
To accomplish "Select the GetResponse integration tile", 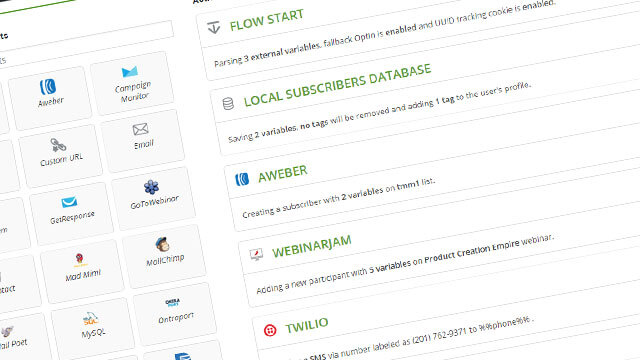I will point(71,213).
